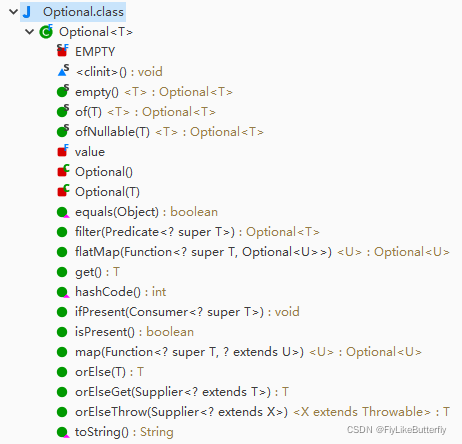Select the Optional<T> class entry

click(x=96, y=32)
